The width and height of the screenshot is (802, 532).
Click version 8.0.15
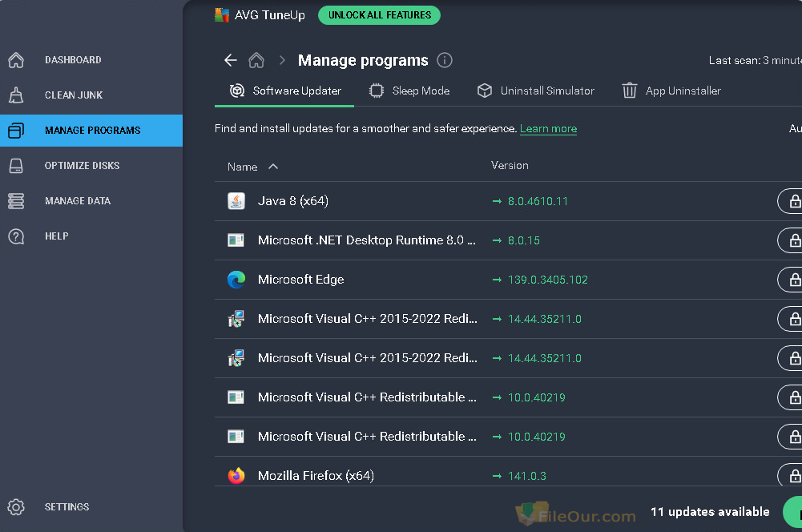click(524, 240)
